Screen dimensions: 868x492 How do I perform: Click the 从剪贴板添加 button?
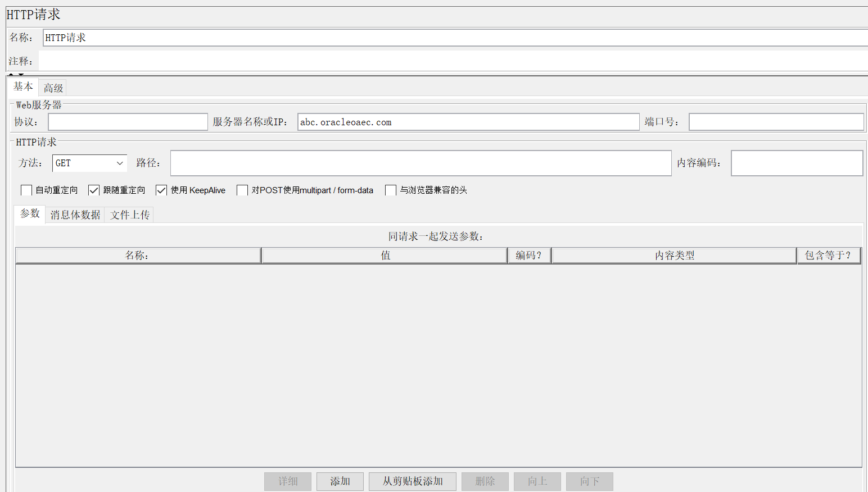coord(413,481)
